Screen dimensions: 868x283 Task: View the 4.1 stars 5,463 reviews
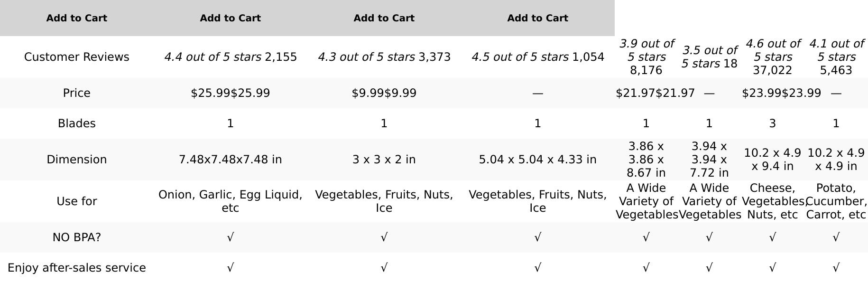click(836, 57)
